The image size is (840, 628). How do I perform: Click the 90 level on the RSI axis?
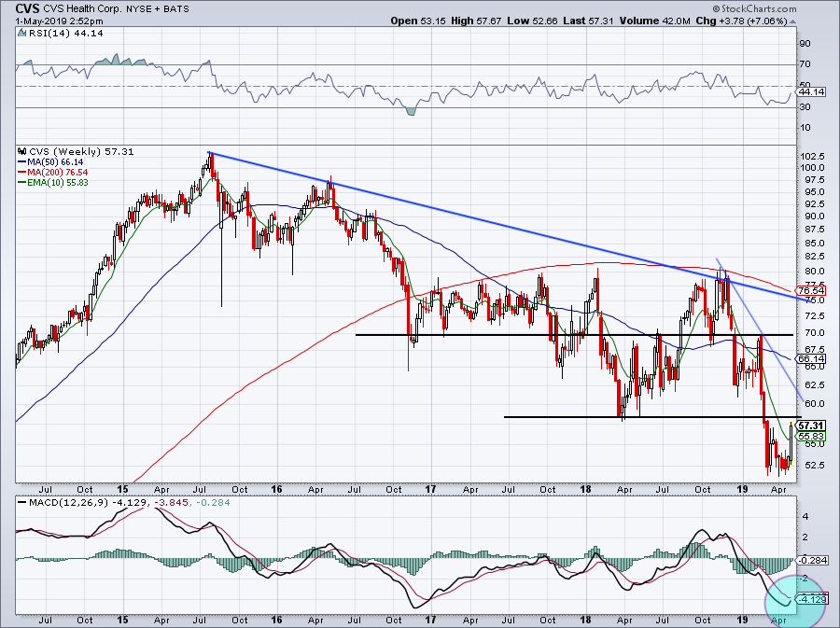pos(805,43)
